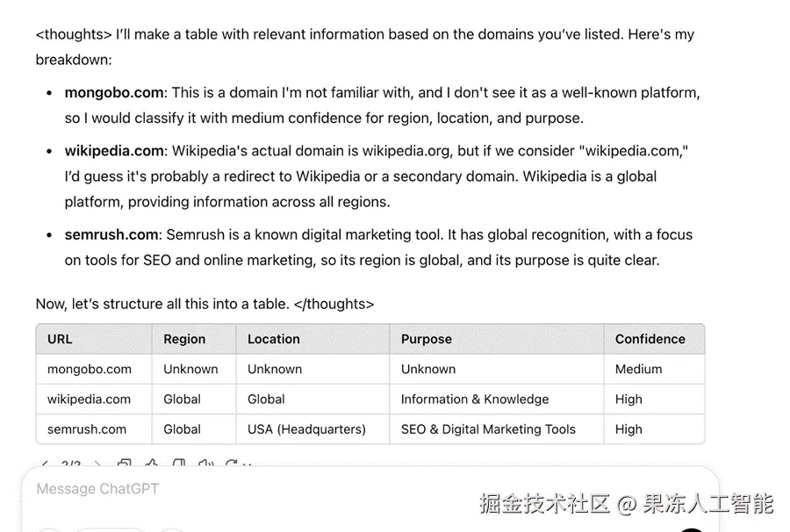This screenshot has height=532, width=790.
Task: Select the Information & Knowledge cell
Action: [497, 399]
